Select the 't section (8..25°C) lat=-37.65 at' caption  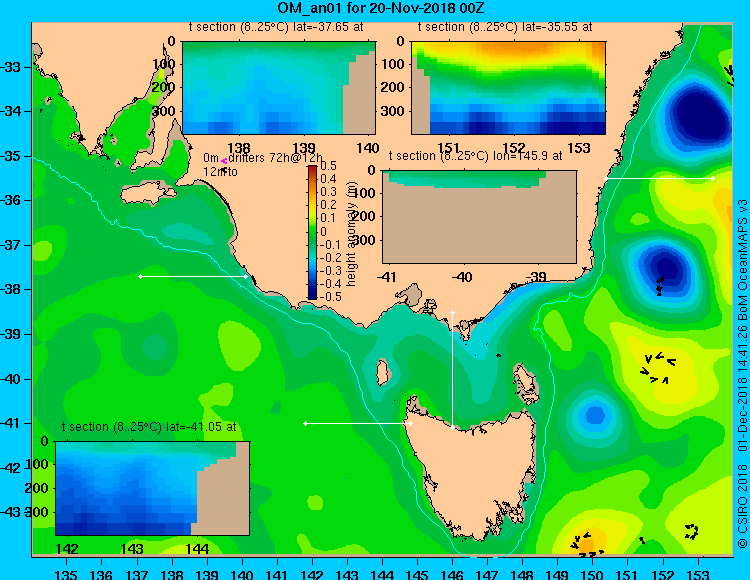[x=276, y=27]
